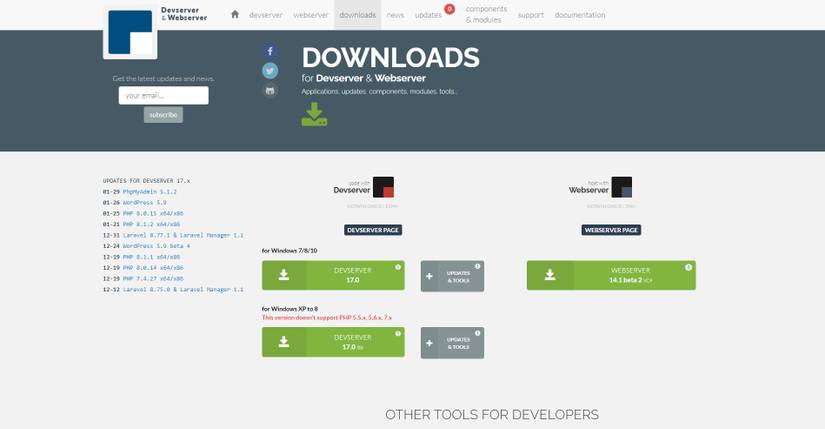Click the Devserver red-square logo icon
The image size is (825, 429).
pos(383,187)
